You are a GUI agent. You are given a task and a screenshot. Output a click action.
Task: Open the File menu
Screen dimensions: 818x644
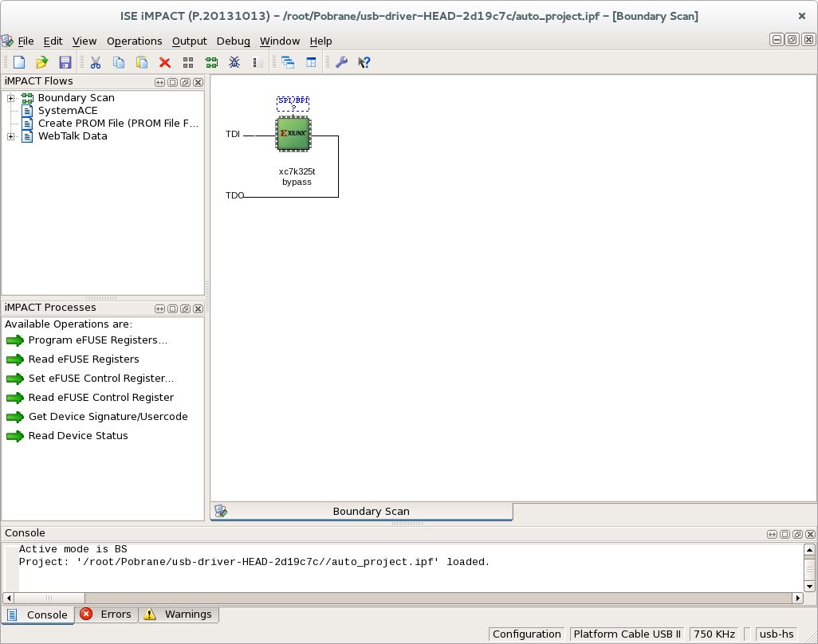click(x=26, y=41)
